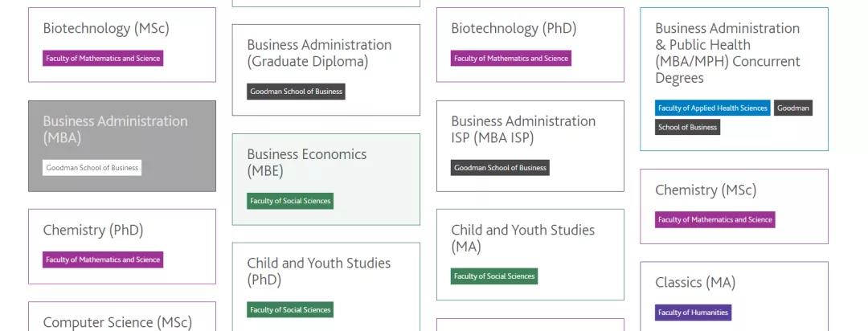Select Child and Youth Studies (MA)
This screenshot has height=331, width=868.
pyautogui.click(x=530, y=255)
